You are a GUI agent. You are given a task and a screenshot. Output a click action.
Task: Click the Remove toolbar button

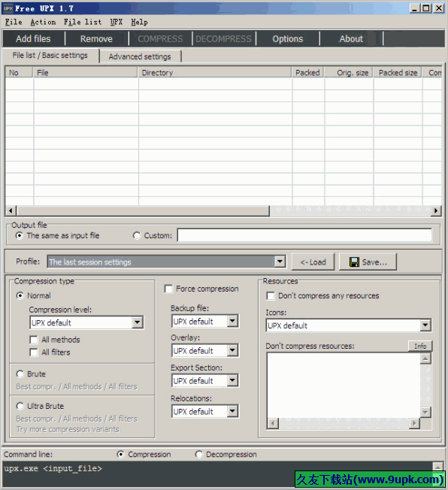point(96,39)
